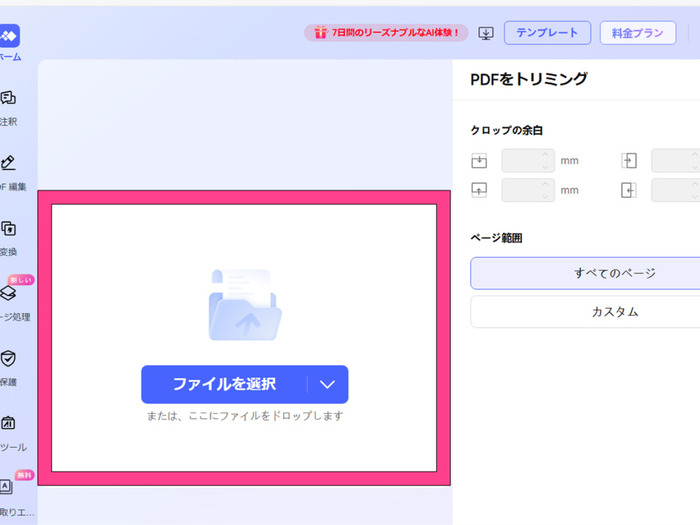
Task: Open the テンプレート templates button
Action: (547, 33)
